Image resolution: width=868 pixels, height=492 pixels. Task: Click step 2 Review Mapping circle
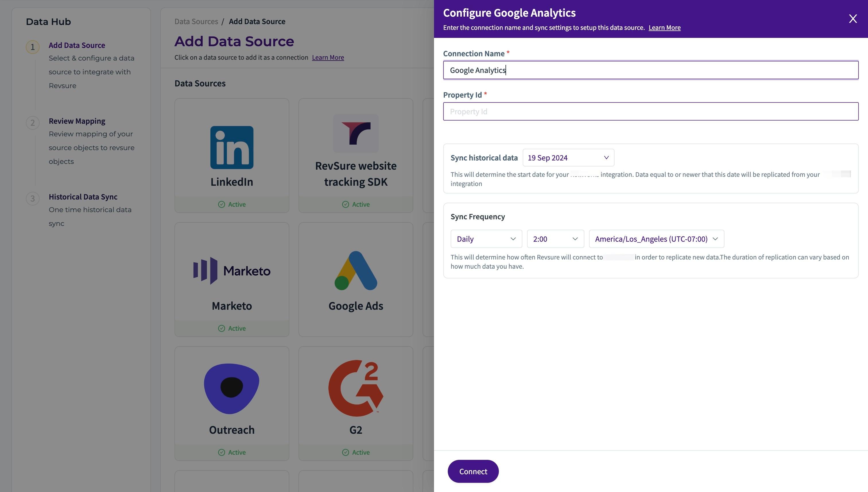33,123
